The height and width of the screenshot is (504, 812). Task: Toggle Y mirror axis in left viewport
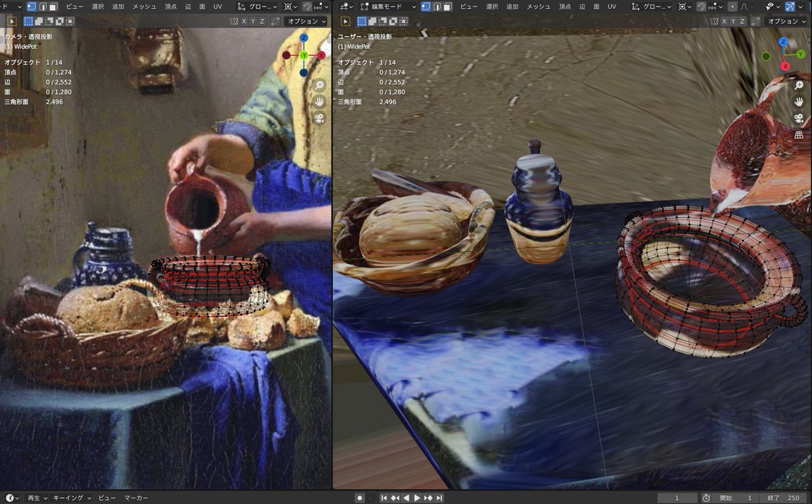click(x=253, y=22)
